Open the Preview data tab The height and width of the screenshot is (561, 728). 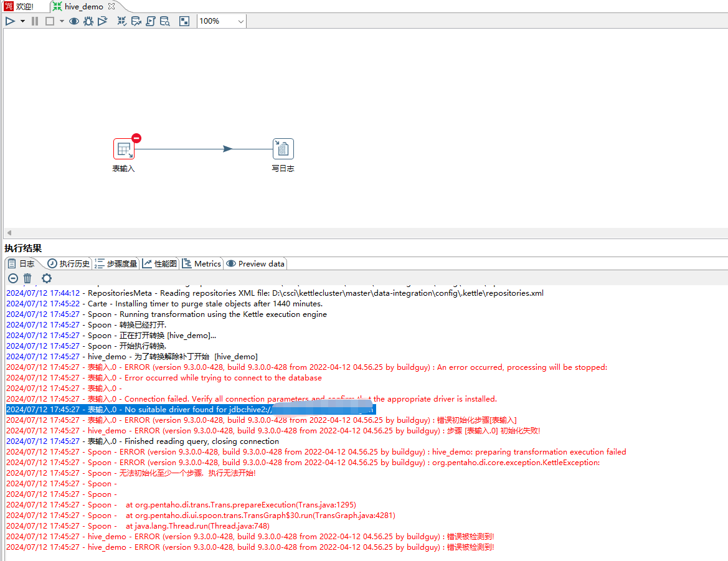(255, 264)
